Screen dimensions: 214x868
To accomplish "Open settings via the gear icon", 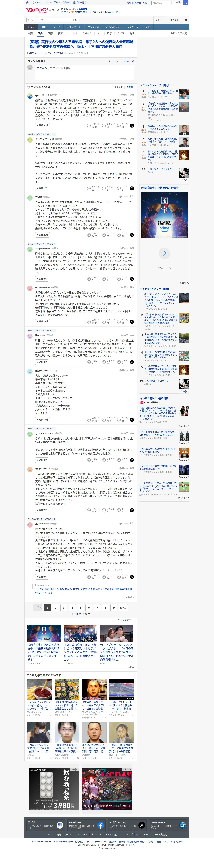I will [186, 20].
